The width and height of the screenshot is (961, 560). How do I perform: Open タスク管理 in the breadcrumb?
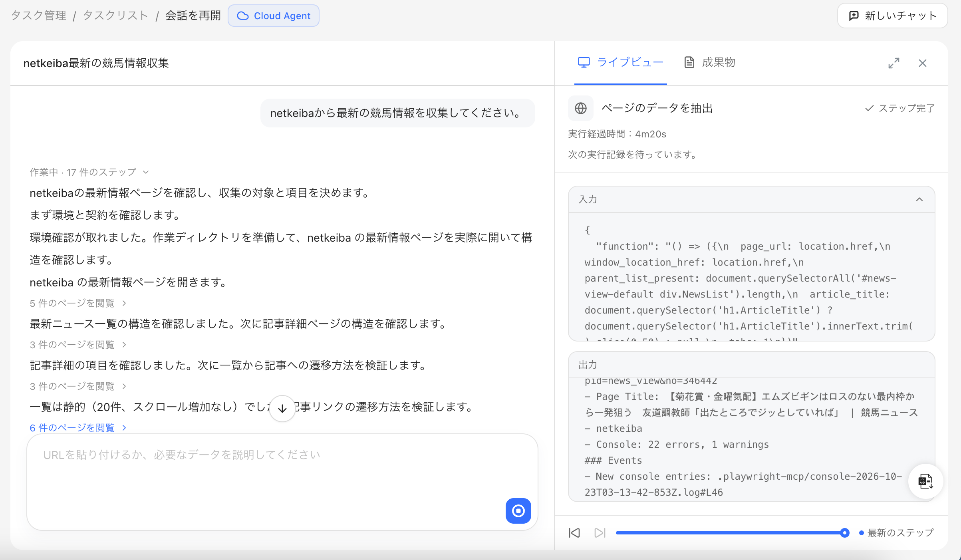[x=38, y=16]
